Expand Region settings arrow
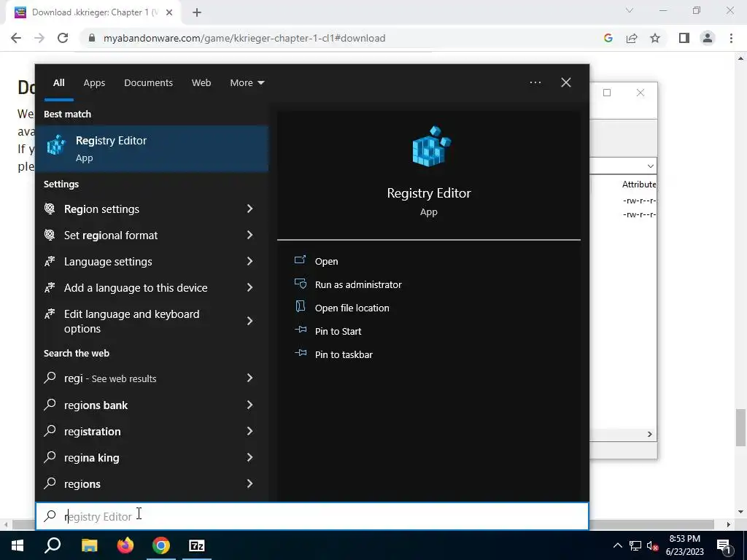Viewport: 747px width, 560px height. coord(249,209)
